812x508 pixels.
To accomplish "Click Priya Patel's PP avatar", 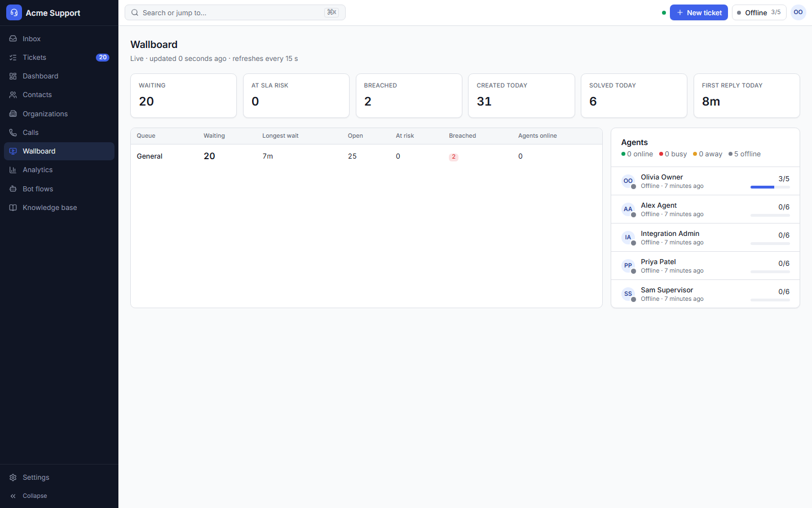I will tap(628, 266).
